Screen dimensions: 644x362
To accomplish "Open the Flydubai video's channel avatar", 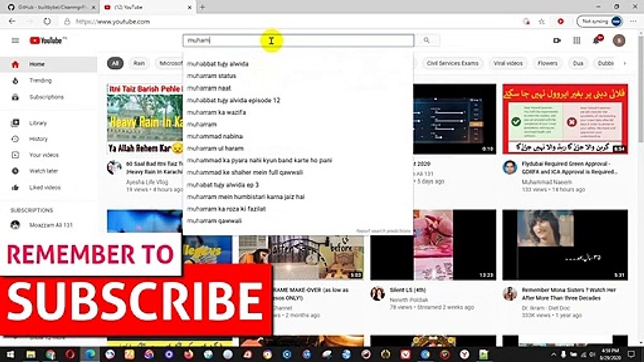I will [510, 167].
